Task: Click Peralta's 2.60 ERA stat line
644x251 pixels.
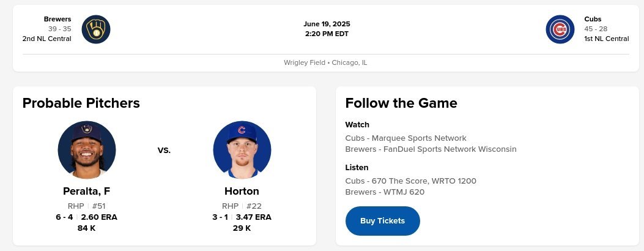Action: [87, 217]
